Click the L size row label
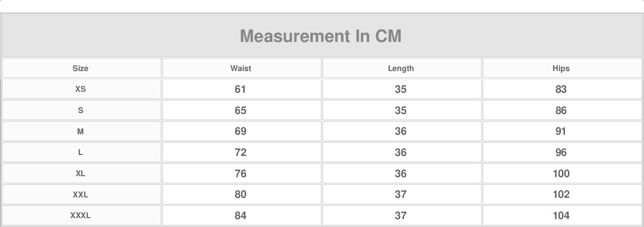The width and height of the screenshot is (644, 227). (81, 152)
